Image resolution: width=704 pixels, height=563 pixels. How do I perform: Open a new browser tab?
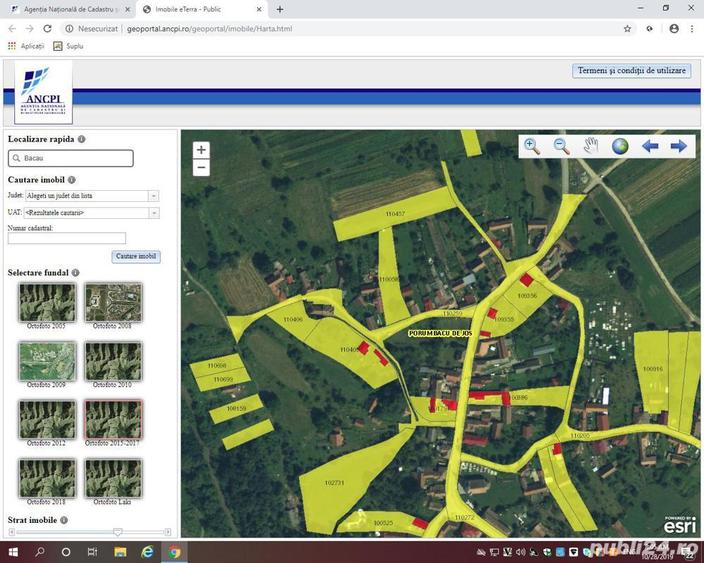click(x=280, y=9)
